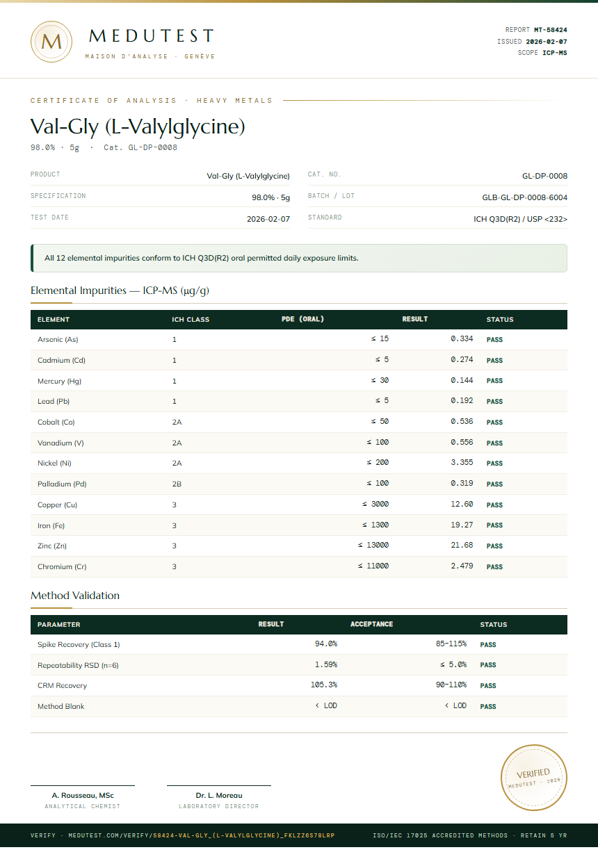Click the specification value 98.0% · 5g

(x=271, y=197)
